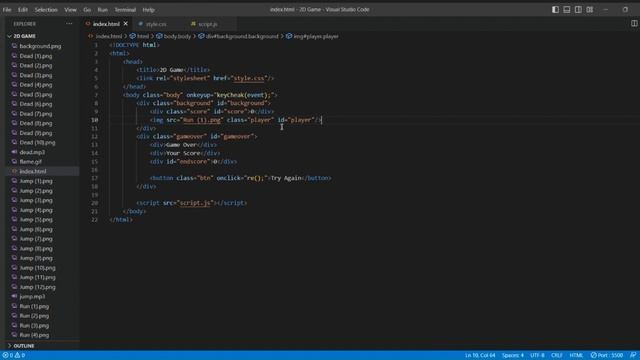Click the Jump (9).png file icon

coord(14,258)
